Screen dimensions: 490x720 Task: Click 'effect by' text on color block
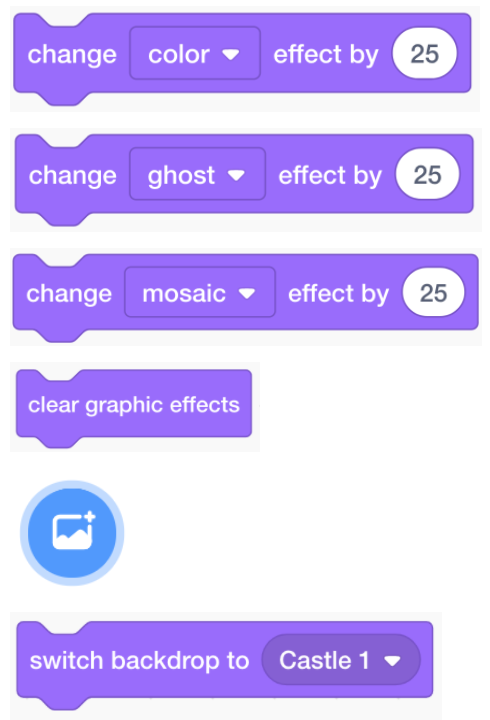326,55
